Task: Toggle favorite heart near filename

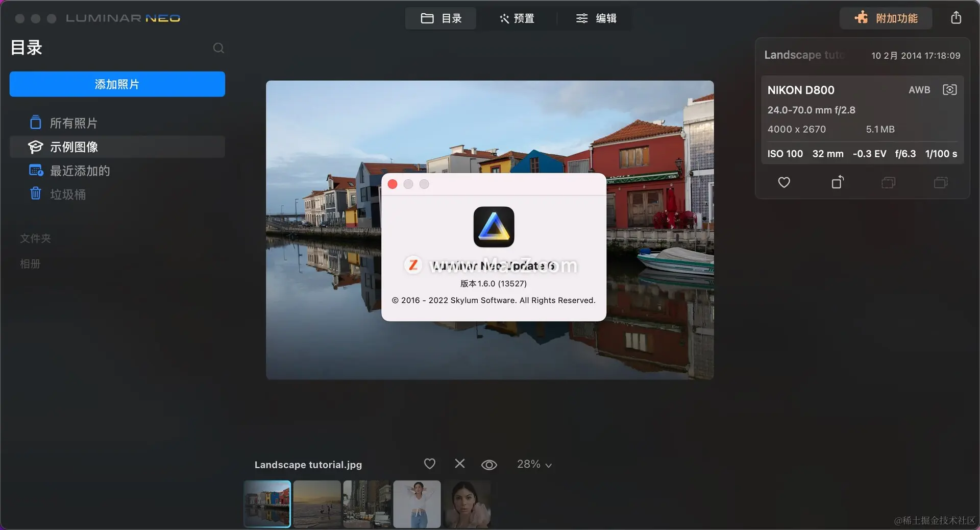Action: pos(430,464)
